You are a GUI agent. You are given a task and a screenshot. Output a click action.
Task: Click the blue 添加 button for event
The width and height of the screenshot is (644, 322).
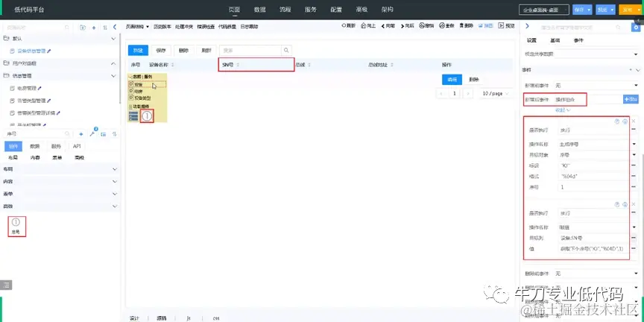(x=631, y=99)
